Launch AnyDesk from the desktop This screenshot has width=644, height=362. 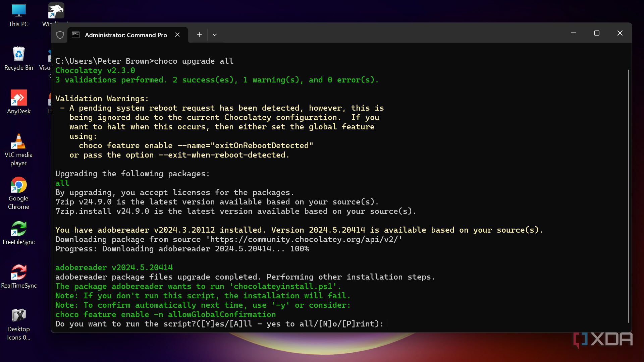click(18, 98)
